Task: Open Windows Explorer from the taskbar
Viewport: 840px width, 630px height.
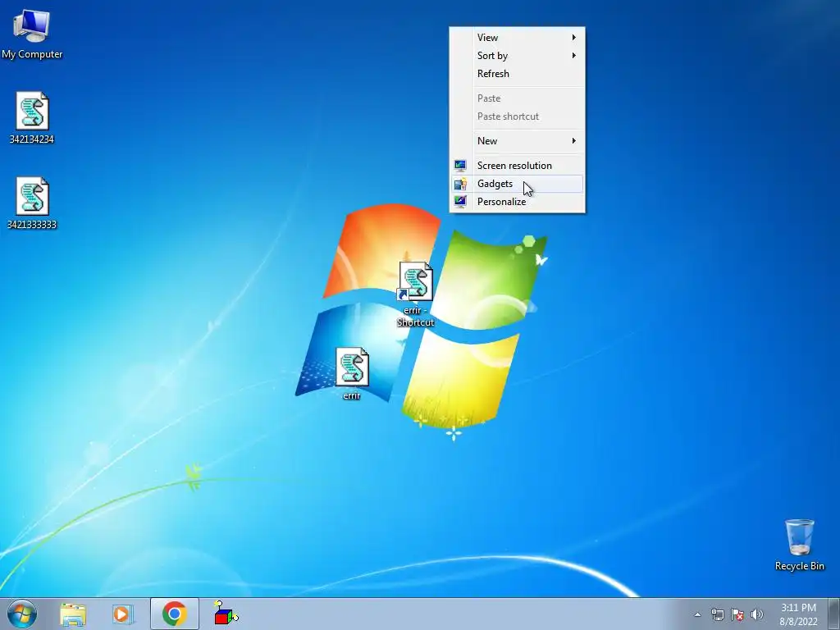Action: click(73, 614)
